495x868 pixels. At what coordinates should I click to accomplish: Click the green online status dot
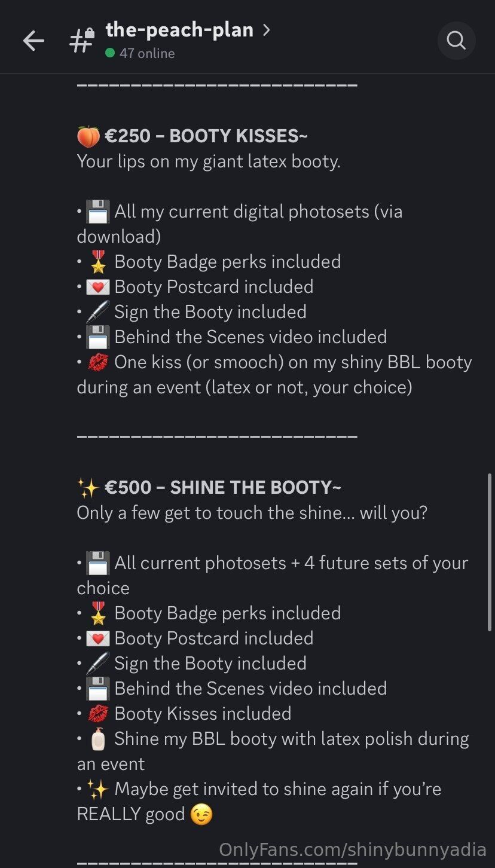110,53
